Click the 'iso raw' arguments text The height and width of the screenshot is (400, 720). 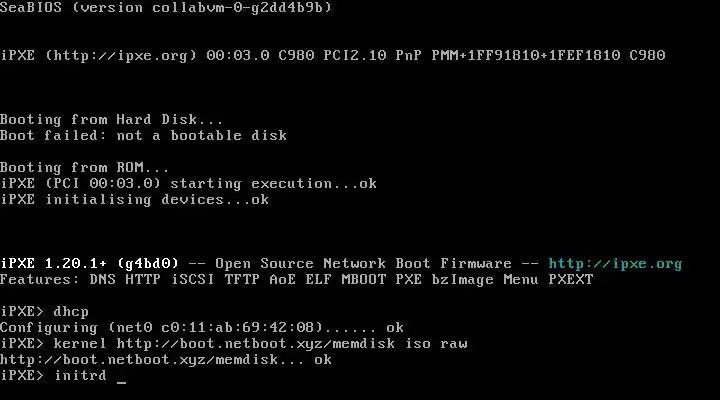point(436,344)
